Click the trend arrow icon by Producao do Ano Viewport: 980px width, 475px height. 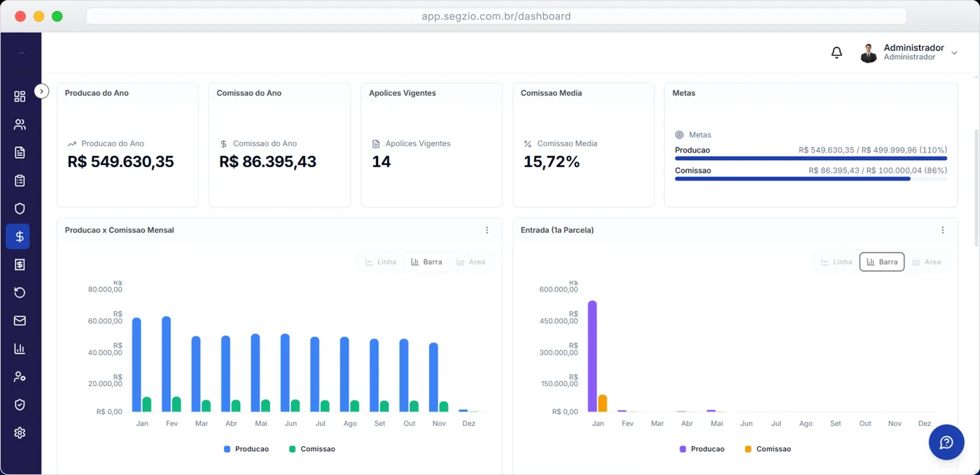[71, 144]
